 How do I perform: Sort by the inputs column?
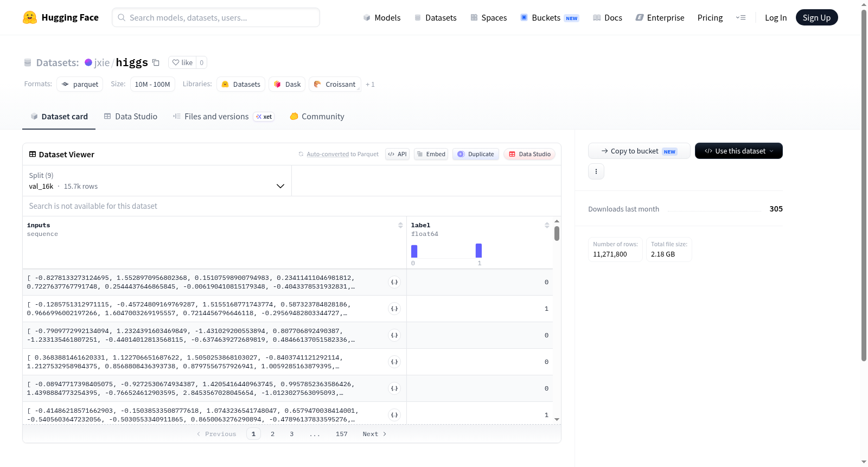click(x=400, y=225)
